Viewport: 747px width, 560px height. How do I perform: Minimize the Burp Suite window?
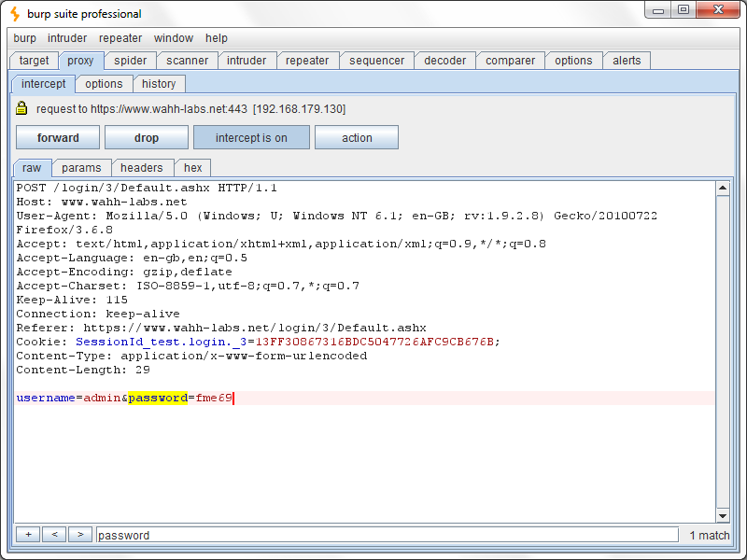658,10
